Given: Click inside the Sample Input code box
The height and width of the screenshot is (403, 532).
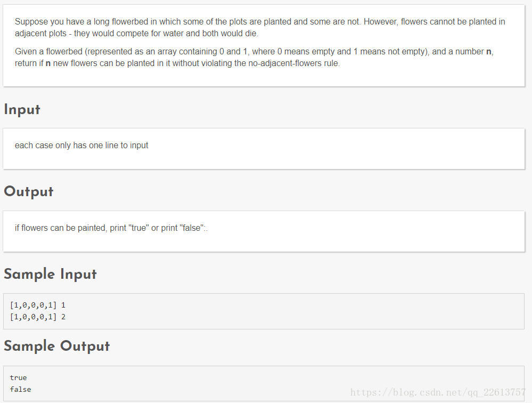Looking at the screenshot, I should pos(264,311).
